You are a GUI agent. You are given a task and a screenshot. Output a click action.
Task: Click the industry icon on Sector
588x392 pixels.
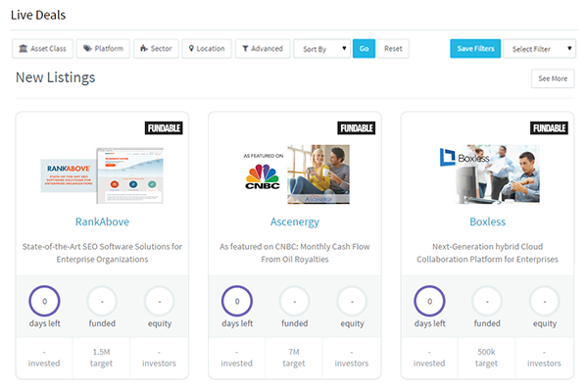coord(144,48)
